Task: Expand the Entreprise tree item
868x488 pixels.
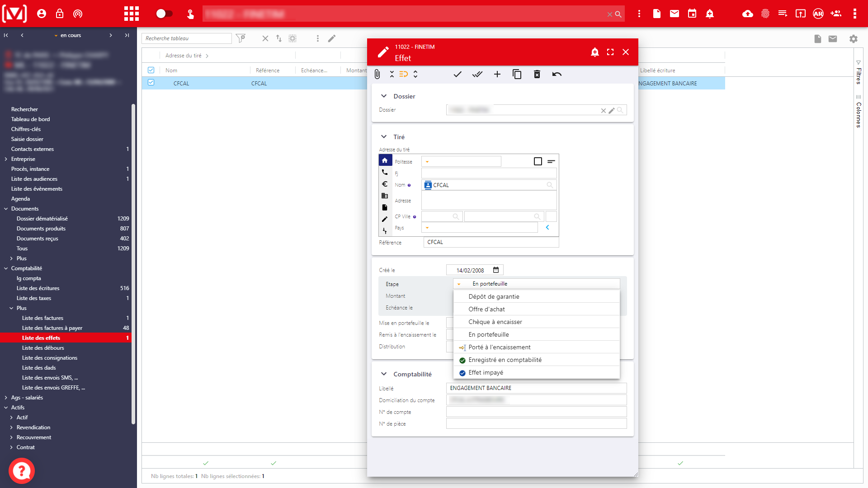Action: [6, 159]
